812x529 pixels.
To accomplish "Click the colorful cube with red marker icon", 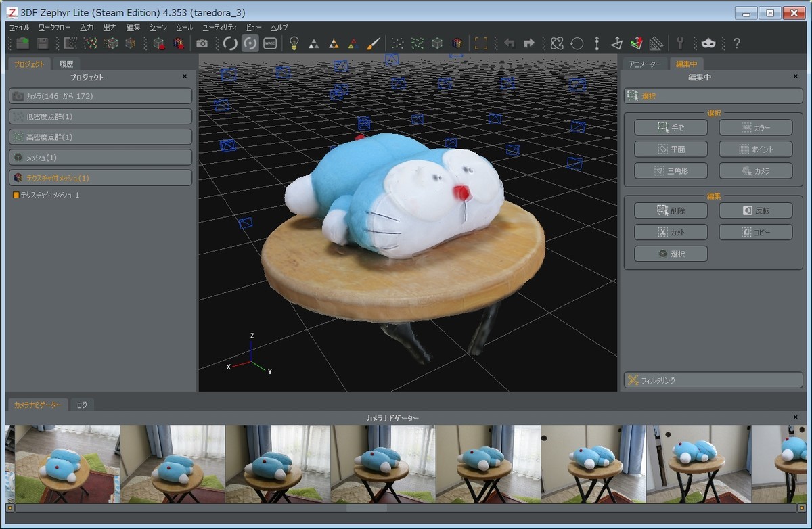I will [179, 43].
